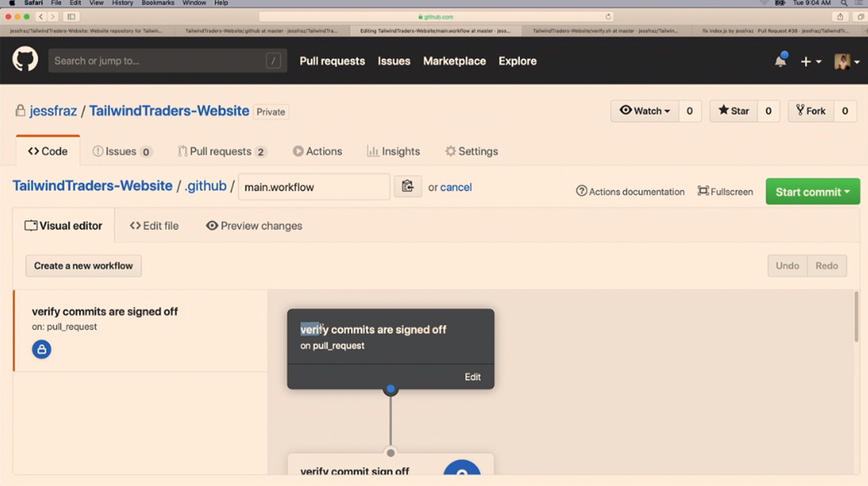Open the first Safari tab for the repository
This screenshot has width=868, height=486.
pyautogui.click(x=87, y=31)
